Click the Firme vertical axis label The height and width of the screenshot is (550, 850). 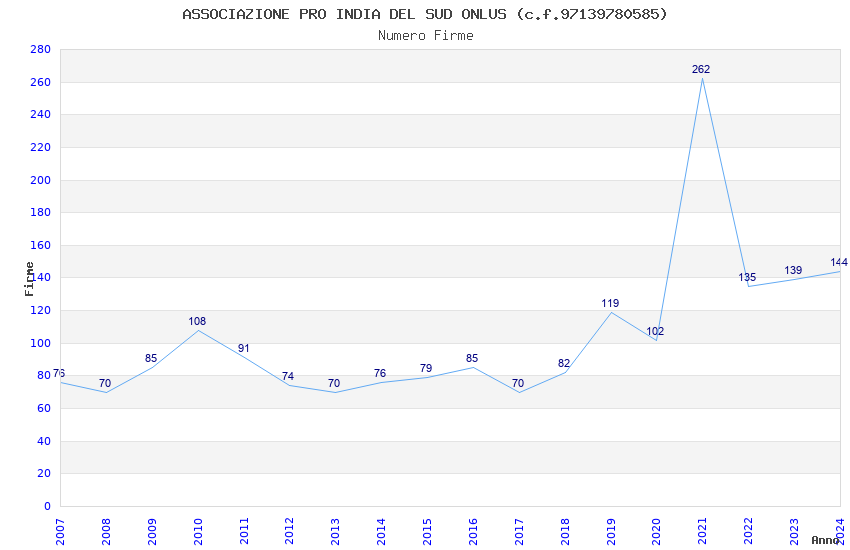click(29, 279)
